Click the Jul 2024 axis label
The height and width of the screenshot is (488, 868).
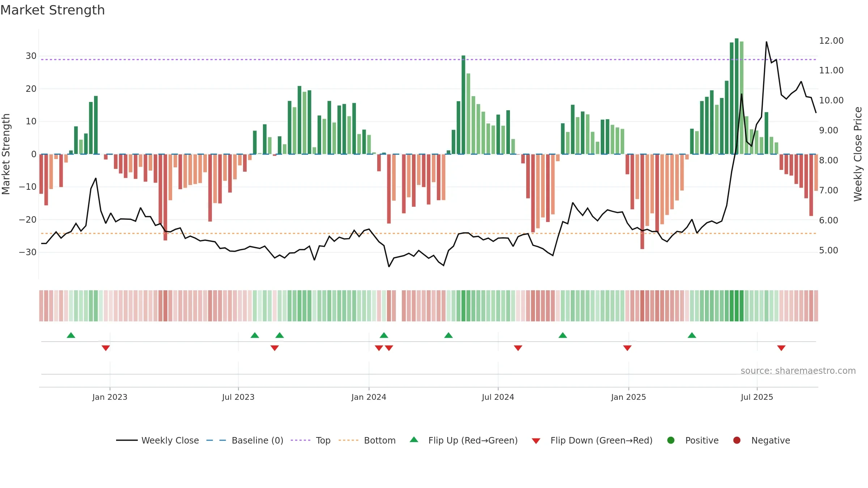tap(498, 397)
